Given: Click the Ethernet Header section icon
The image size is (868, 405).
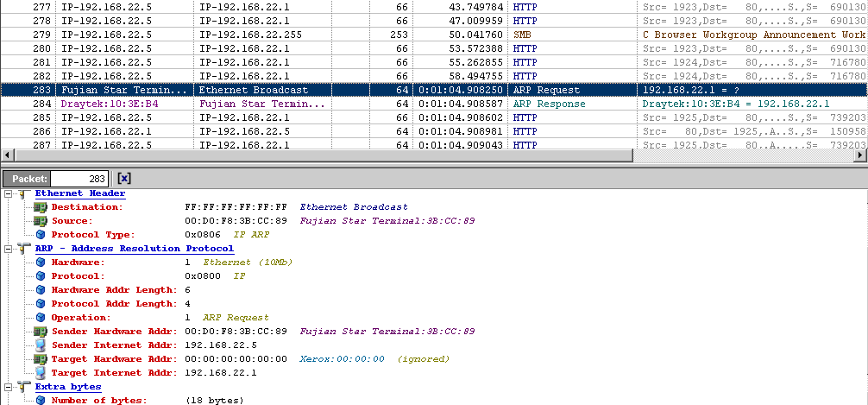Looking at the screenshot, I should [x=24, y=193].
